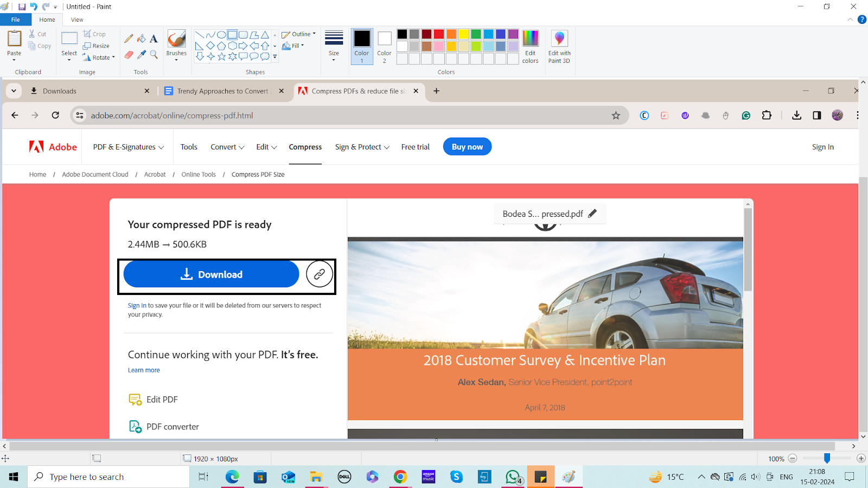Click the Free trial link
Viewport: 868px width, 488px height.
[416, 147]
